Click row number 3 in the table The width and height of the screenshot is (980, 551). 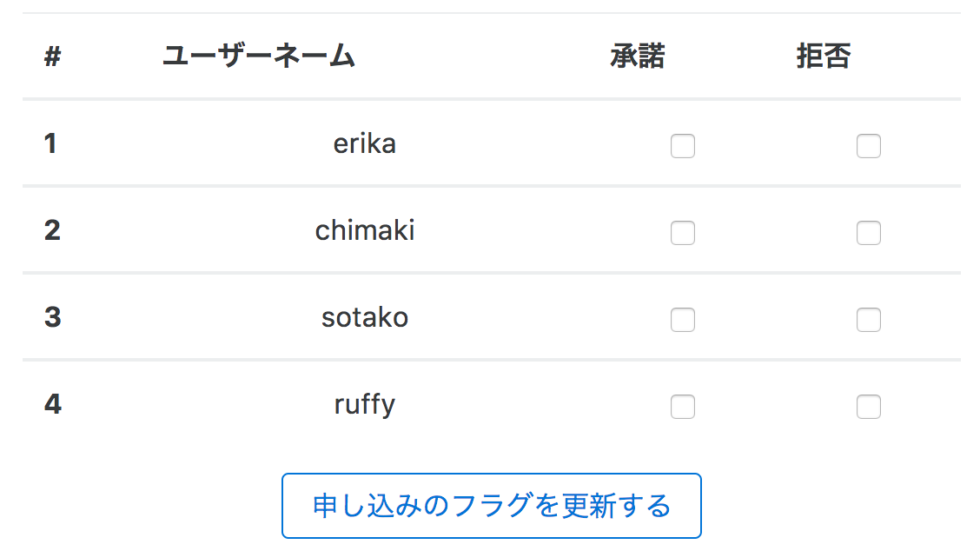(x=50, y=317)
